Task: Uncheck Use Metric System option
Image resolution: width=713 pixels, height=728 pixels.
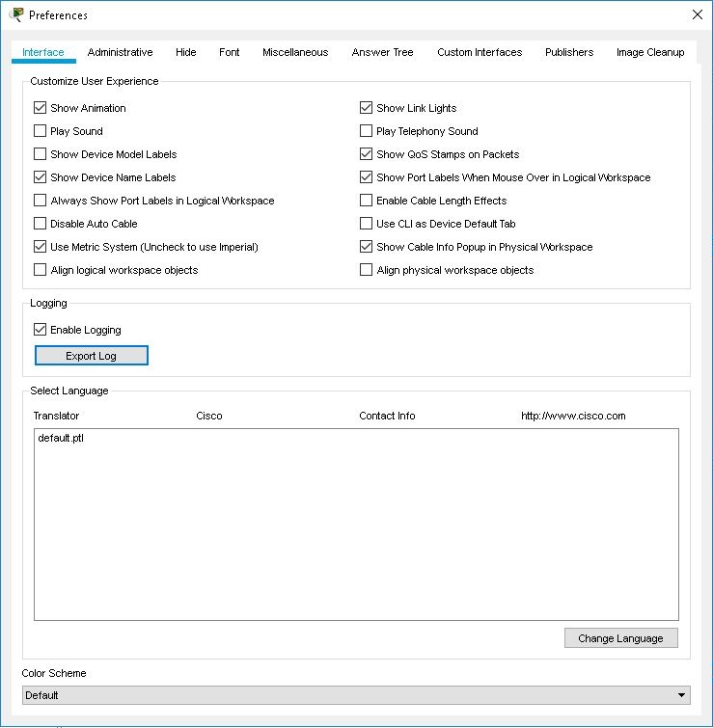Action: pyautogui.click(x=40, y=247)
